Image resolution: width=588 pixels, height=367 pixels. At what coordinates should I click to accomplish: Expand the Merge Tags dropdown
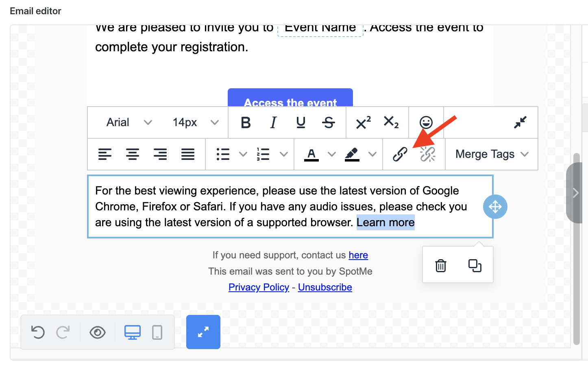pyautogui.click(x=491, y=154)
